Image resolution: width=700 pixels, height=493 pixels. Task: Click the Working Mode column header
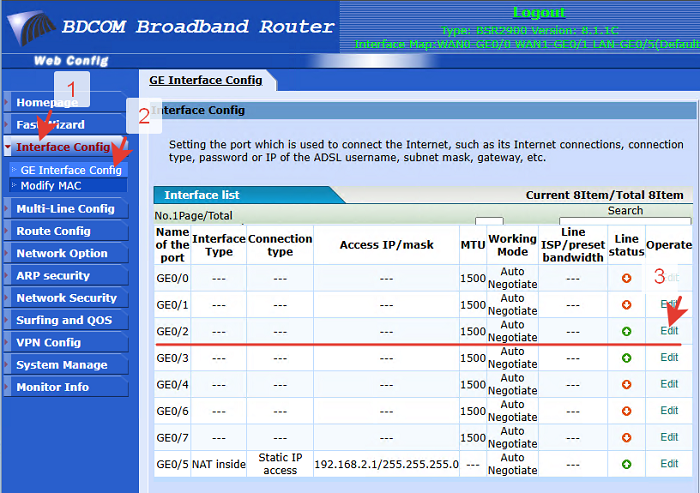[512, 245]
